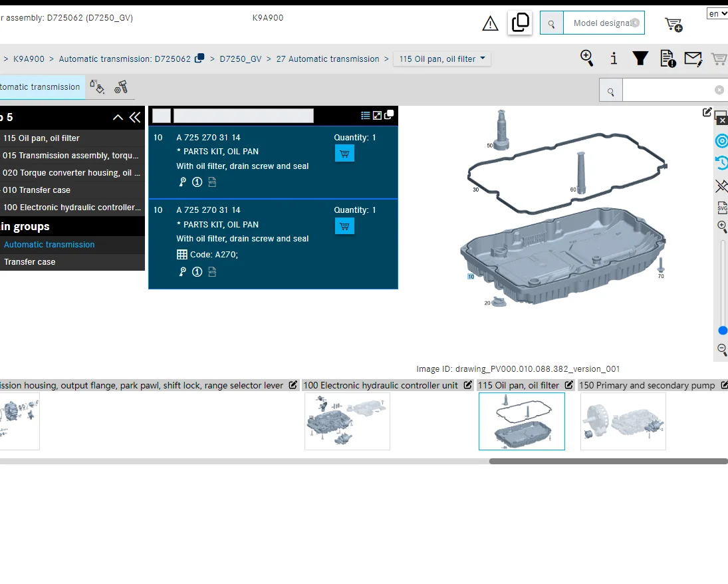Click the model designation search magnifier
The width and height of the screenshot is (728, 584).
point(552,23)
